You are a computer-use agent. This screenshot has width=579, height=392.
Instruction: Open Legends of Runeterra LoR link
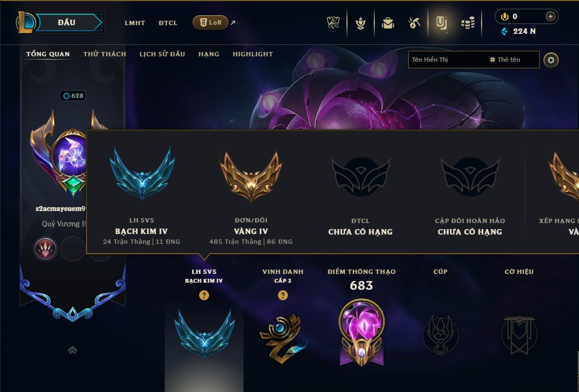pyautogui.click(x=210, y=22)
